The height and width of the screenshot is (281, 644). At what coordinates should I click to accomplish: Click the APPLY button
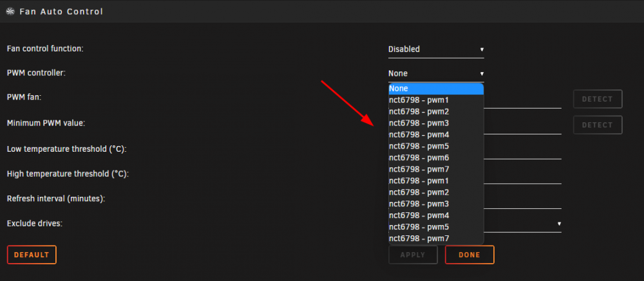pyautogui.click(x=413, y=255)
